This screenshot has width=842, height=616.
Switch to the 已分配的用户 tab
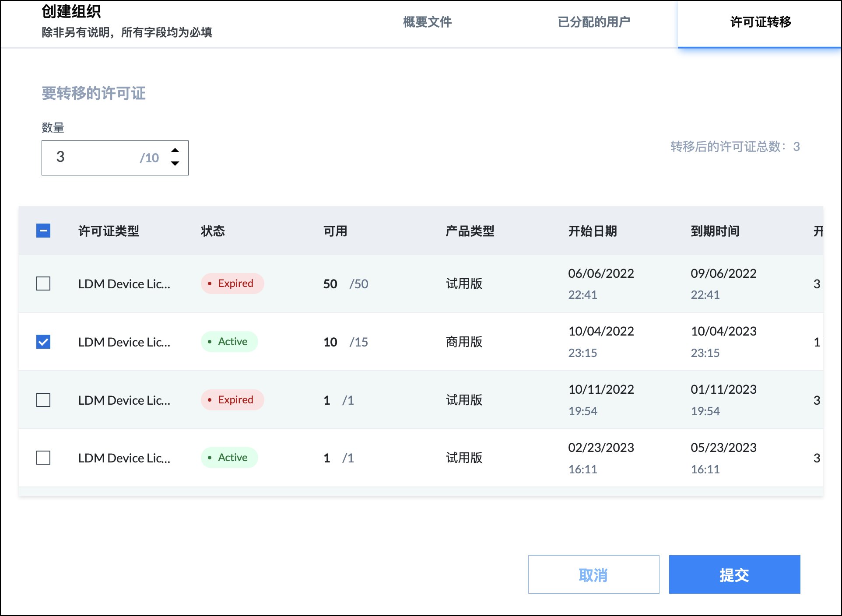coord(594,22)
